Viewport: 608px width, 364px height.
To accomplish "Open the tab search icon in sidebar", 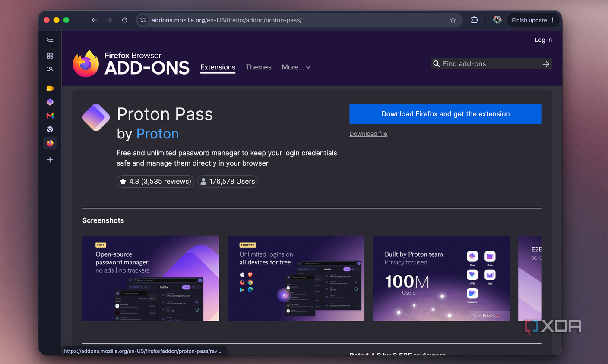I will (50, 69).
